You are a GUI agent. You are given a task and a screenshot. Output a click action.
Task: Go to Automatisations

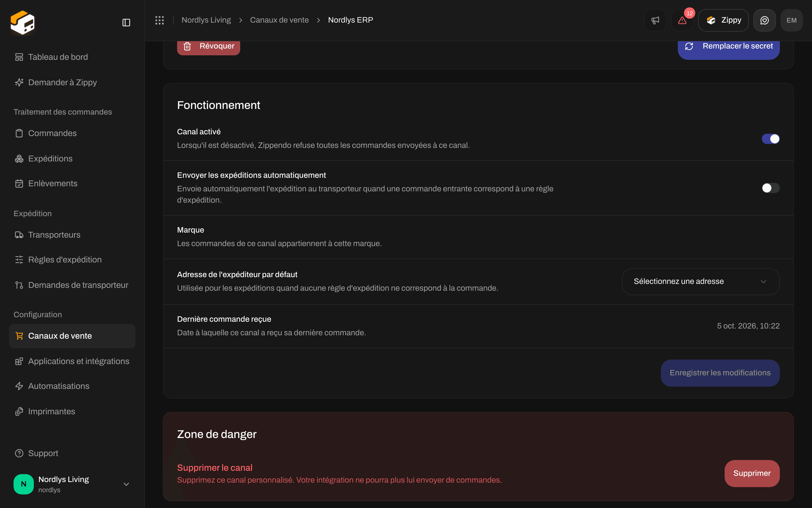click(72, 386)
